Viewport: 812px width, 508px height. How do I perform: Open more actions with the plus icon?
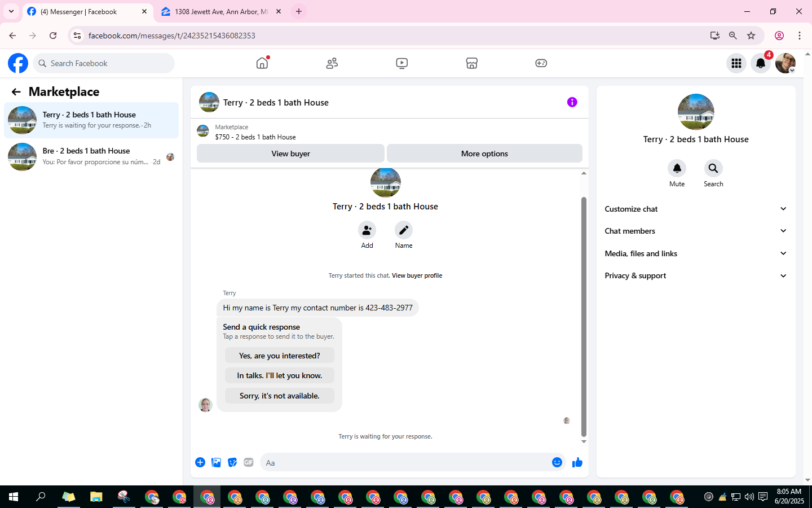pyautogui.click(x=200, y=462)
